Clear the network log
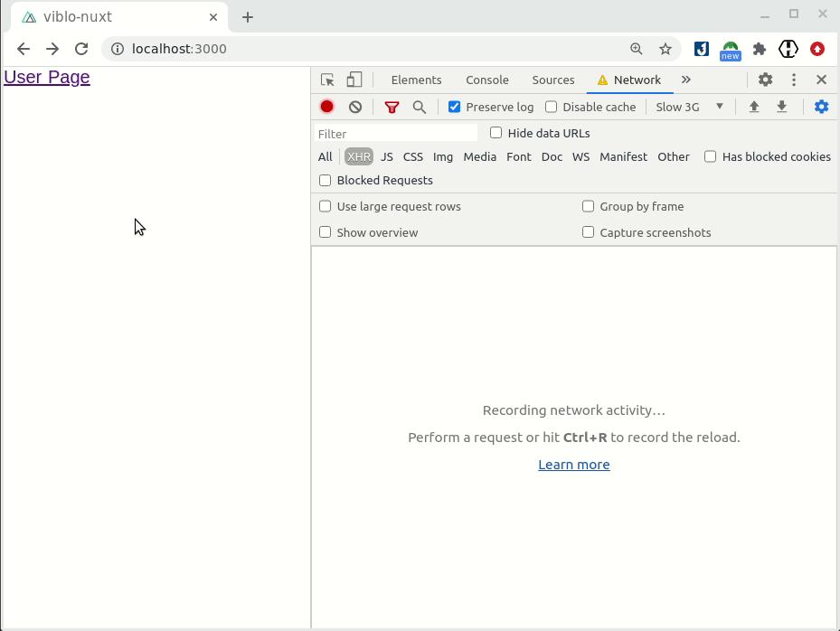 pyautogui.click(x=355, y=107)
